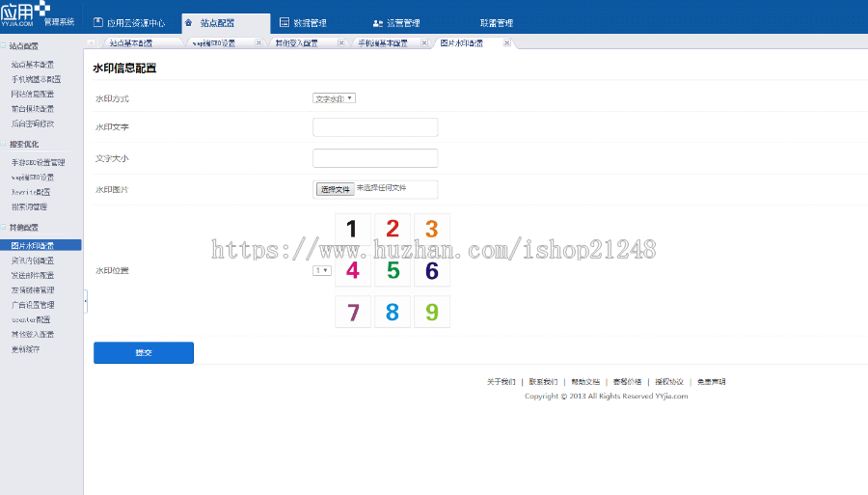Click position tile number 3 (orange)
This screenshot has width=868, height=495.
[432, 230]
